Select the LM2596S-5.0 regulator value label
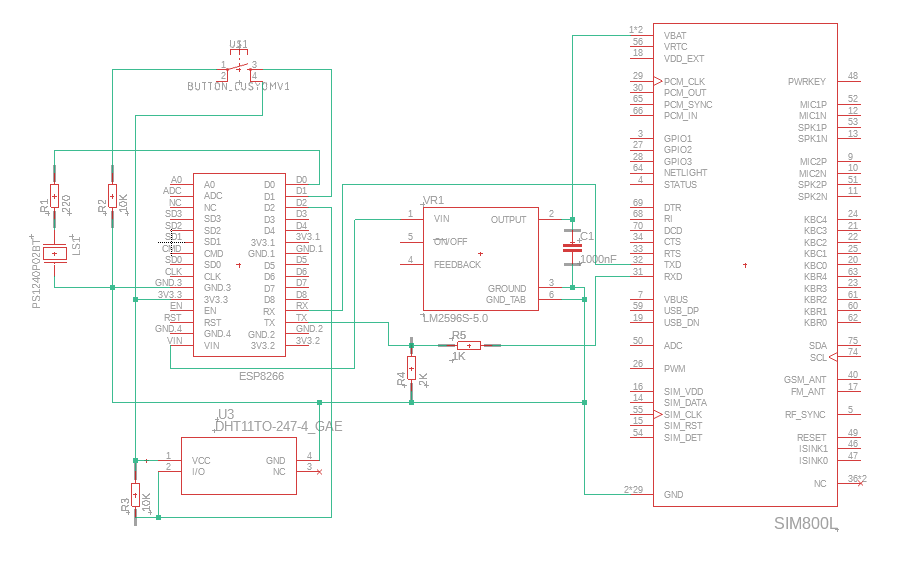This screenshot has height=567, width=912. point(455,319)
